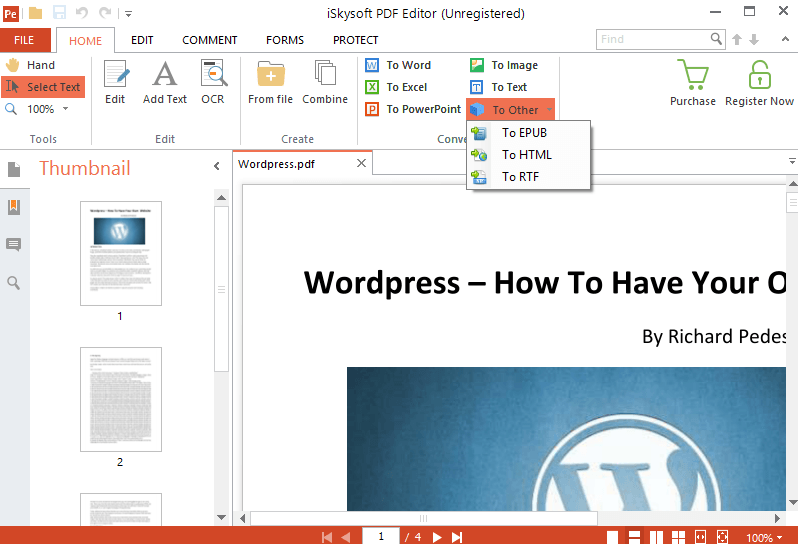Open the FILE menu
The width and height of the screenshot is (798, 544).
[x=24, y=40]
